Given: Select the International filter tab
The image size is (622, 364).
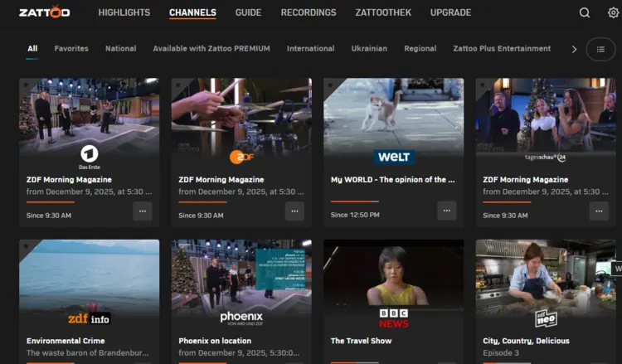Looking at the screenshot, I should pyautogui.click(x=311, y=49).
